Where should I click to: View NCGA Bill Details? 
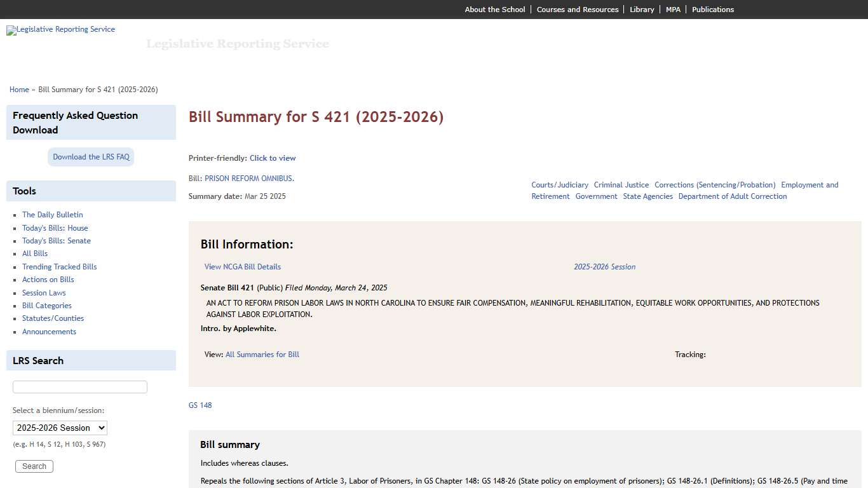coord(242,266)
